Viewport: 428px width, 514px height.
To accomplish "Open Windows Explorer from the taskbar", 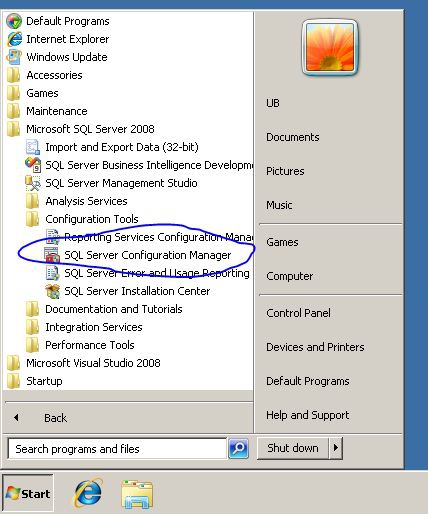I will click(137, 494).
